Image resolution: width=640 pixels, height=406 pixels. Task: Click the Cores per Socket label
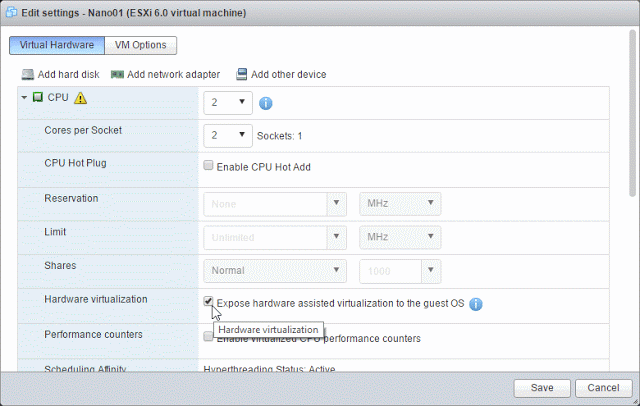[x=83, y=130]
